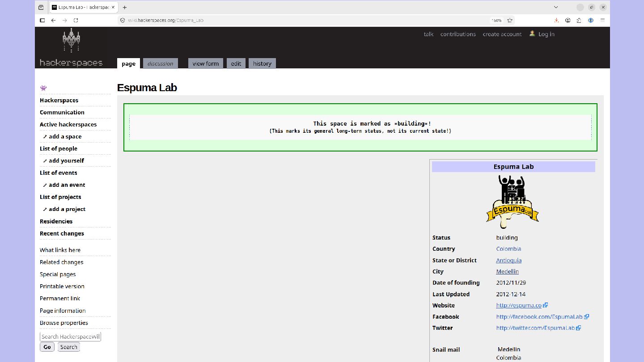Click the user icon beside Log in
This screenshot has height=362, width=644.
[532, 34]
